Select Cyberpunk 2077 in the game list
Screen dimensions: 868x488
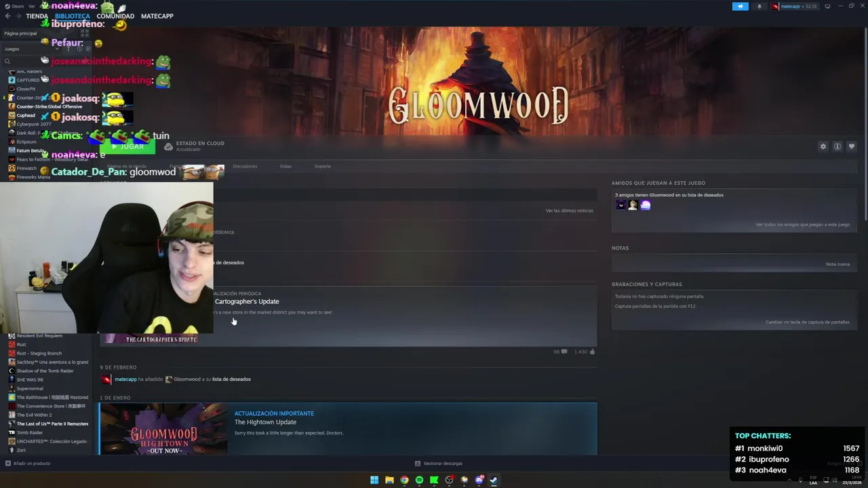[x=34, y=124]
